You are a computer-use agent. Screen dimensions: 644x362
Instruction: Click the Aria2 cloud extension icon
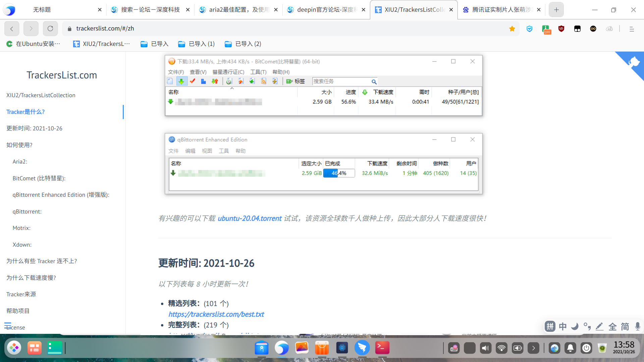[609, 29]
